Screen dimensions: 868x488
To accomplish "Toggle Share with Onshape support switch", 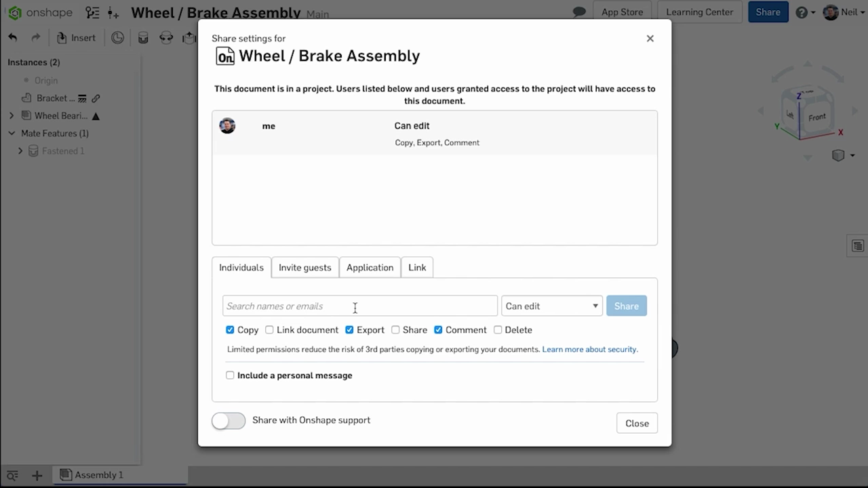I will (x=229, y=421).
